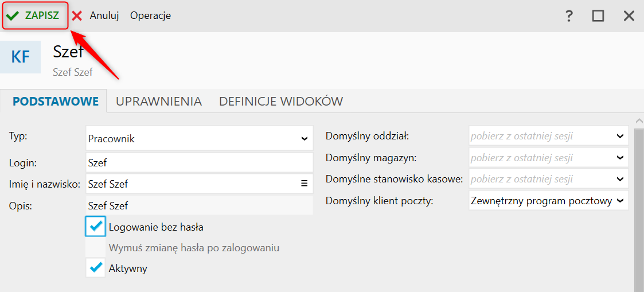Viewport: 644px width, 292px height.
Task: Click the green checkmark Zapisz icon
Action: [13, 16]
